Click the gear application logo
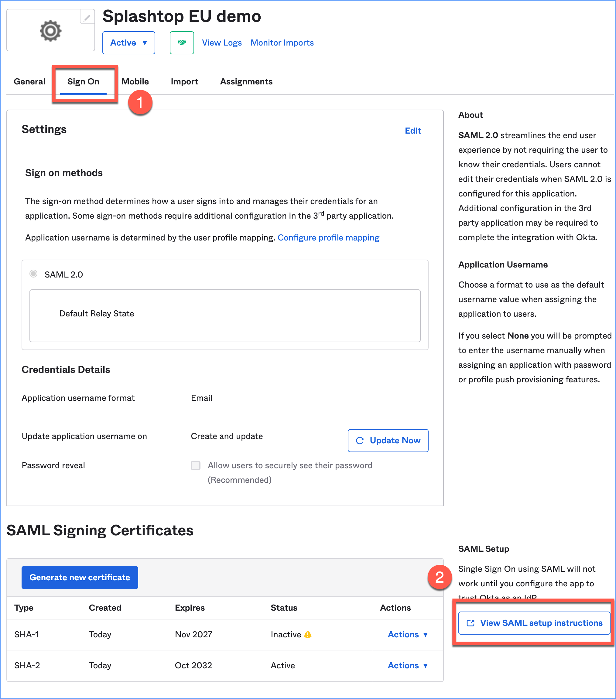Image resolution: width=616 pixels, height=699 pixels. point(51,31)
